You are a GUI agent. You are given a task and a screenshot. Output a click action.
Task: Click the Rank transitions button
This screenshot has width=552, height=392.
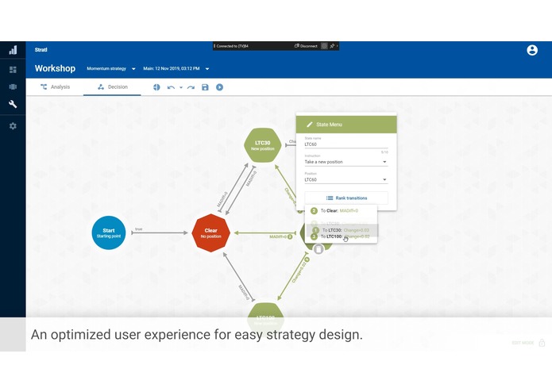click(x=346, y=198)
